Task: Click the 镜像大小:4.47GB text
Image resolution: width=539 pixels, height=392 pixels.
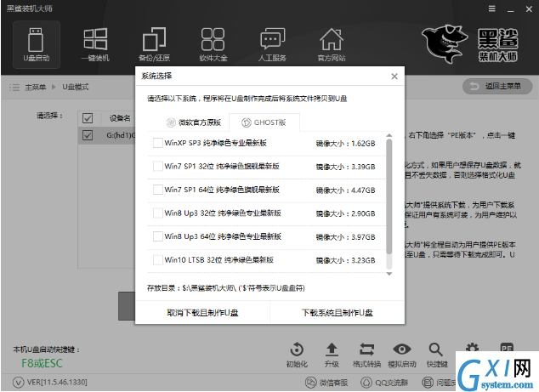Action: (x=345, y=190)
